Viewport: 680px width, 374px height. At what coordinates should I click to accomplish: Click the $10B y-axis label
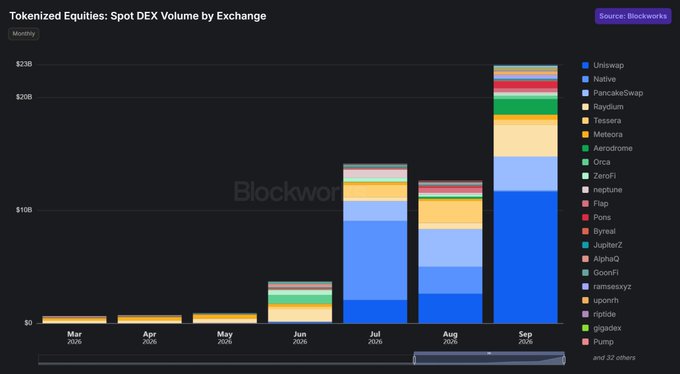pyautogui.click(x=24, y=210)
